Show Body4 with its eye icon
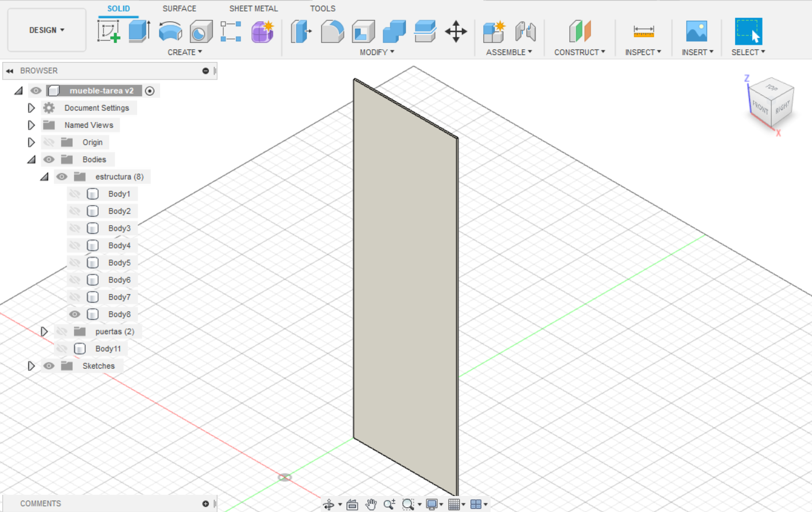 point(75,245)
